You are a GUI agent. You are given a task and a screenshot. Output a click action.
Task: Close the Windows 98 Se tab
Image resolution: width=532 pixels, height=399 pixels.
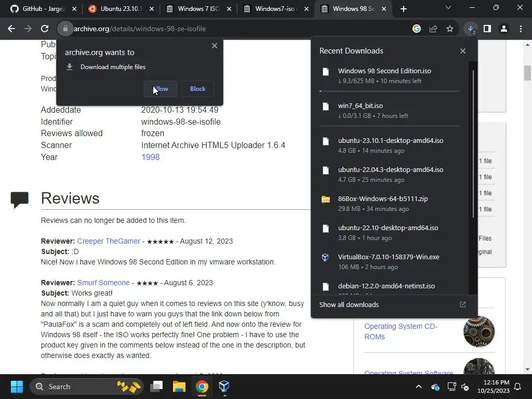pos(384,9)
